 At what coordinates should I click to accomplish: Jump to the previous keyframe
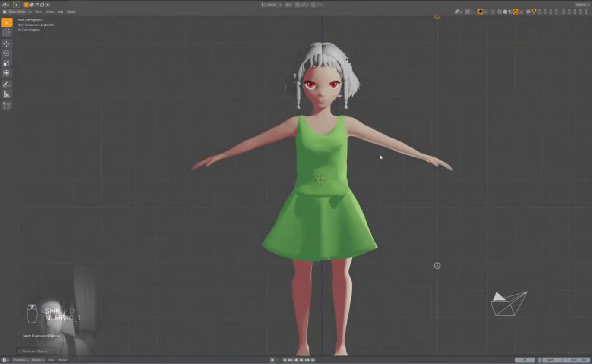[x=290, y=360]
